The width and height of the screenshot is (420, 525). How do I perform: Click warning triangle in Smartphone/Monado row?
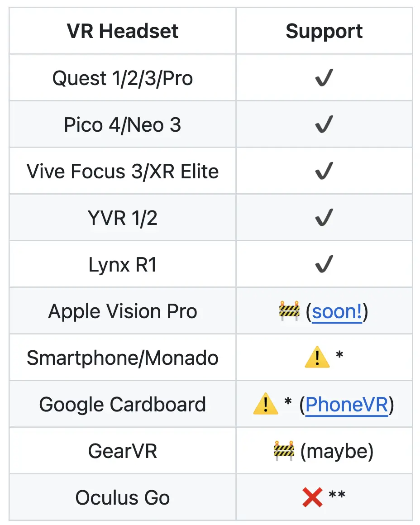point(317,358)
